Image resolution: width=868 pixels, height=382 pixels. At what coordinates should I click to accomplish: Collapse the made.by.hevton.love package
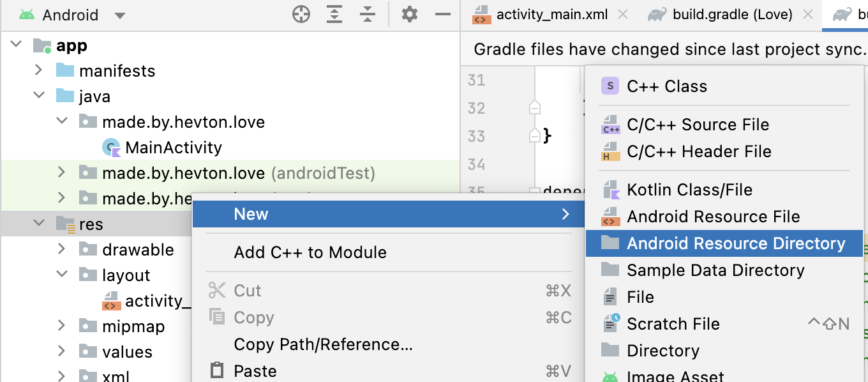click(61, 121)
